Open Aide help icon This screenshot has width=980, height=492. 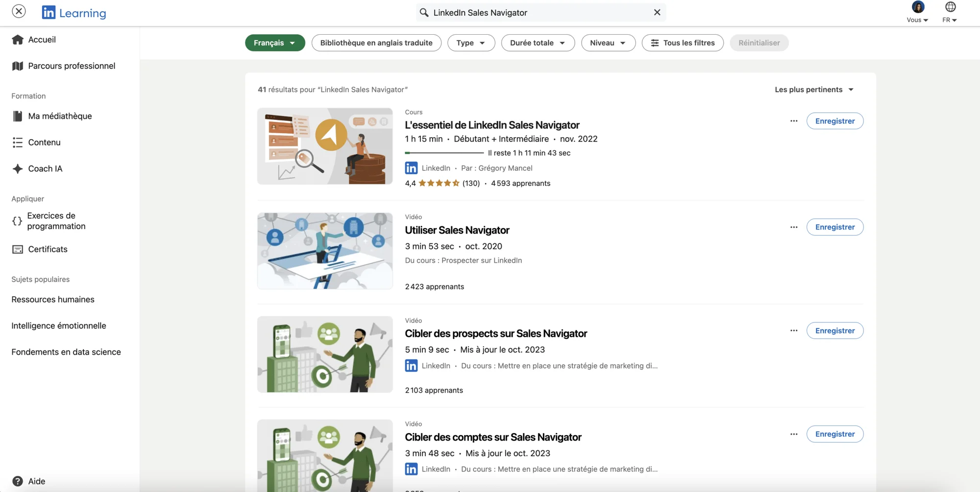(x=18, y=481)
